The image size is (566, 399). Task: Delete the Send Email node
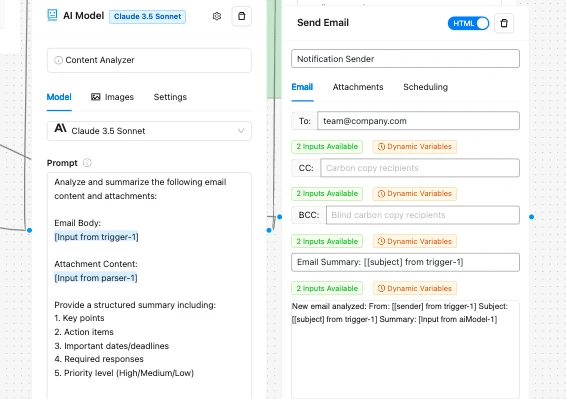click(x=504, y=23)
